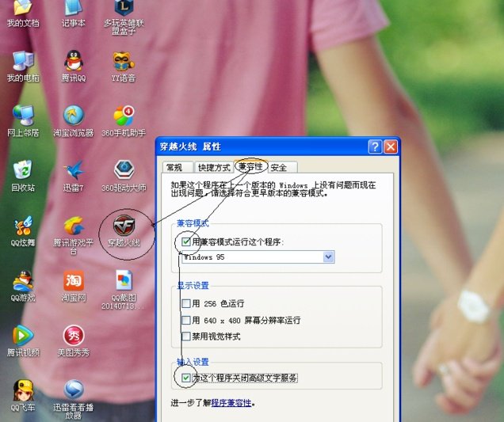Viewport: 504px width, 422px height.
Task: Enable 禁用视觉样式 checkbox
Action: 186,336
